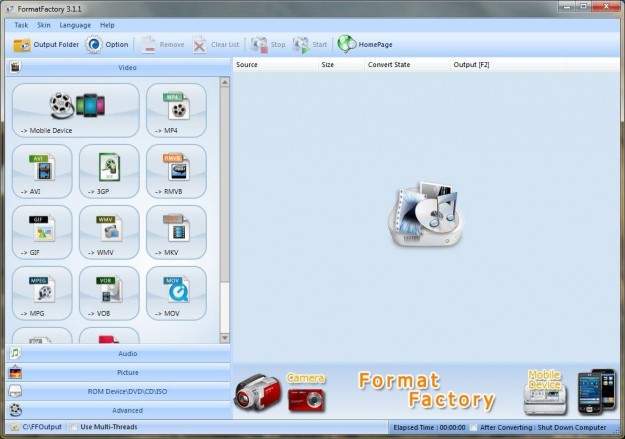The width and height of the screenshot is (625, 439).
Task: Open the HomePage link in toolbar
Action: pos(365,45)
